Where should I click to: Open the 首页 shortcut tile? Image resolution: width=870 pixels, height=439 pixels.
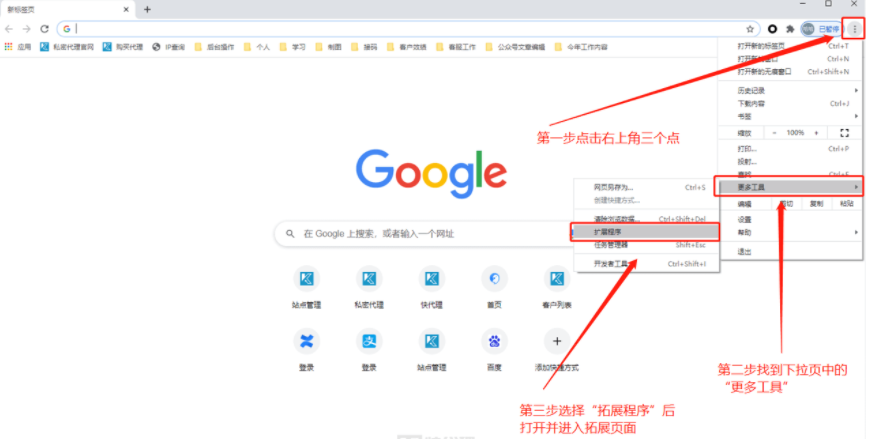[x=494, y=287]
